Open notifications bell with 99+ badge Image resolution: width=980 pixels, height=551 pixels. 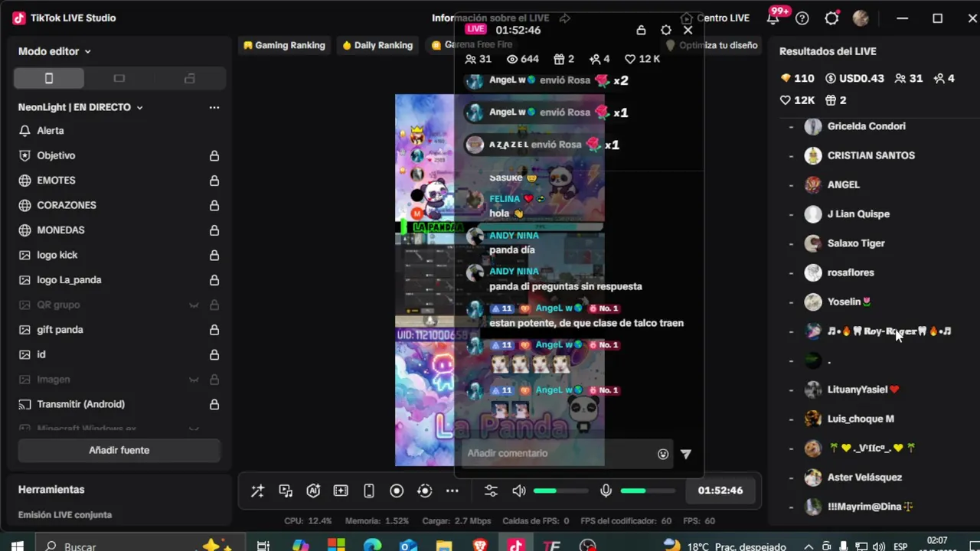[x=774, y=18]
